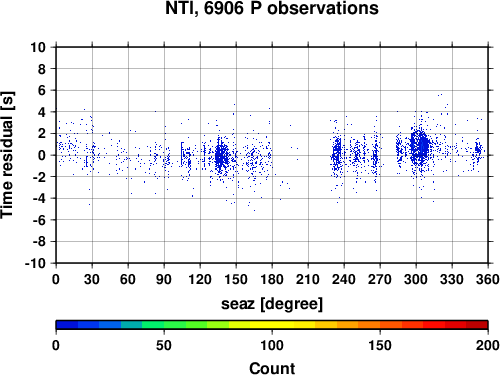Click the 180 tick label on x-axis
Viewport: 500px width, 375px height.
(x=272, y=279)
